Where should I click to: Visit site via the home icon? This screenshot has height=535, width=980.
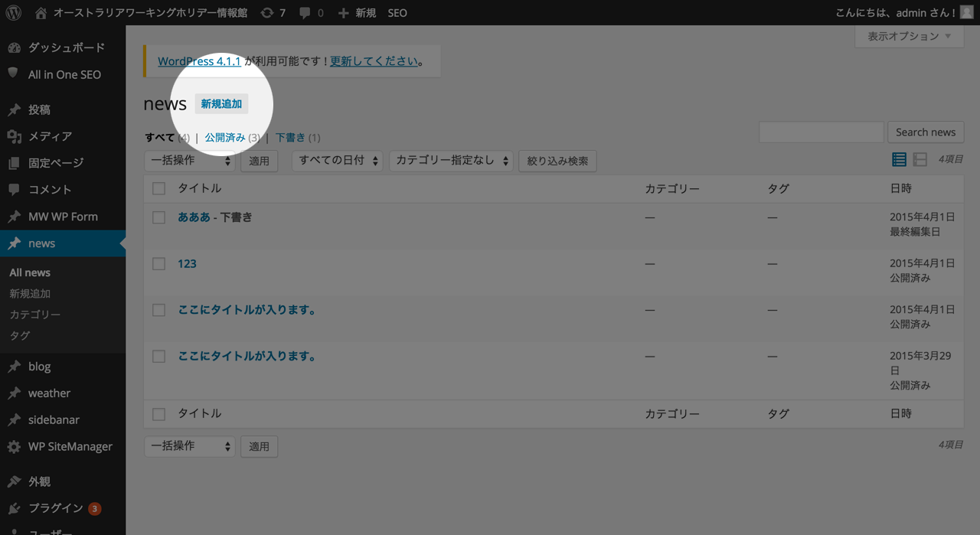click(x=41, y=12)
